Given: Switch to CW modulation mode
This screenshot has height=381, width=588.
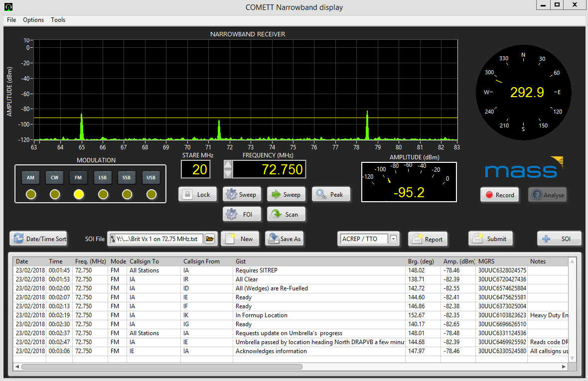Looking at the screenshot, I should tap(54, 178).
